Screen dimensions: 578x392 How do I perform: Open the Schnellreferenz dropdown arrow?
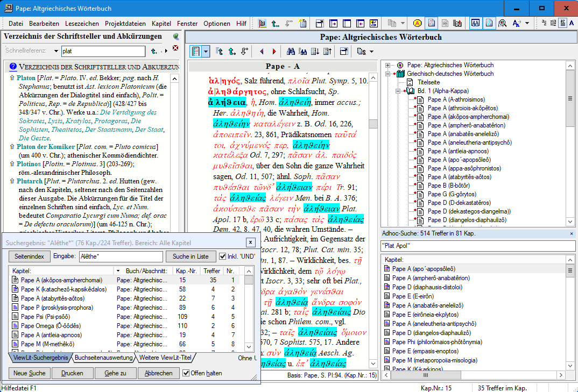[x=56, y=51]
